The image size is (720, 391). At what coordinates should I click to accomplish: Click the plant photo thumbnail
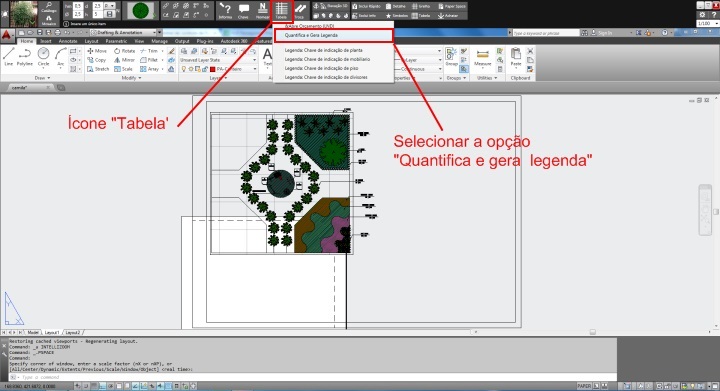(x=23, y=13)
